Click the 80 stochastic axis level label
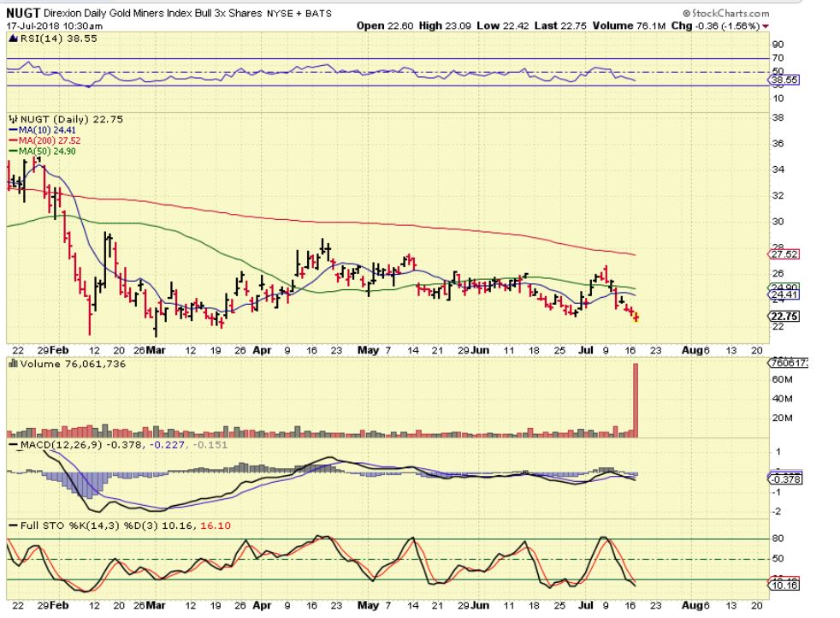 [778, 538]
